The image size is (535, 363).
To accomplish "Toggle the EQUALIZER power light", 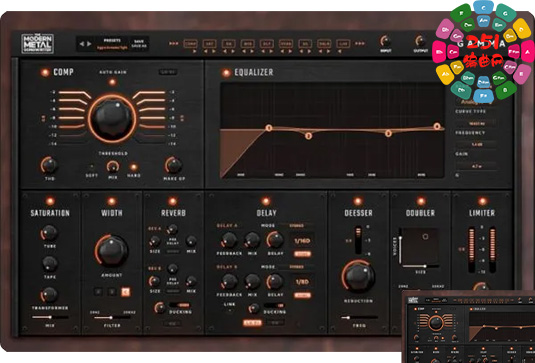I will click(226, 72).
